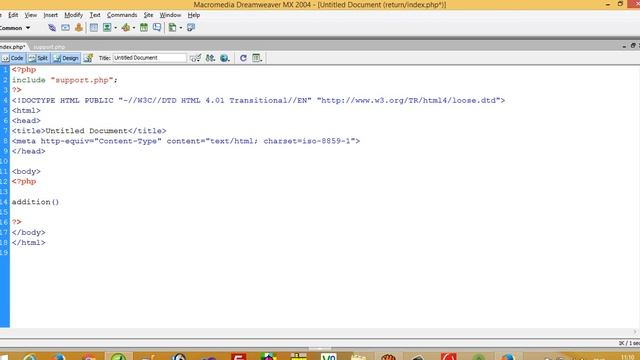Restore the document window with restore button

pyautogui.click(x=633, y=46)
